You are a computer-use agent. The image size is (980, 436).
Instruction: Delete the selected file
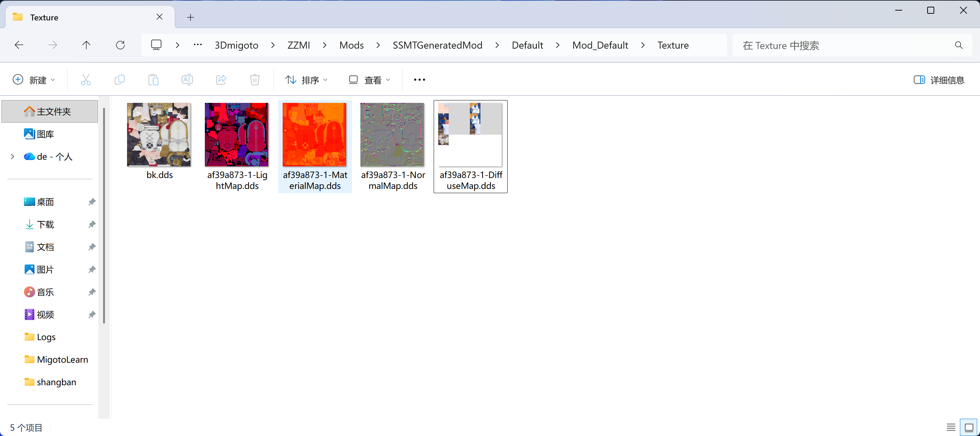coord(255,80)
